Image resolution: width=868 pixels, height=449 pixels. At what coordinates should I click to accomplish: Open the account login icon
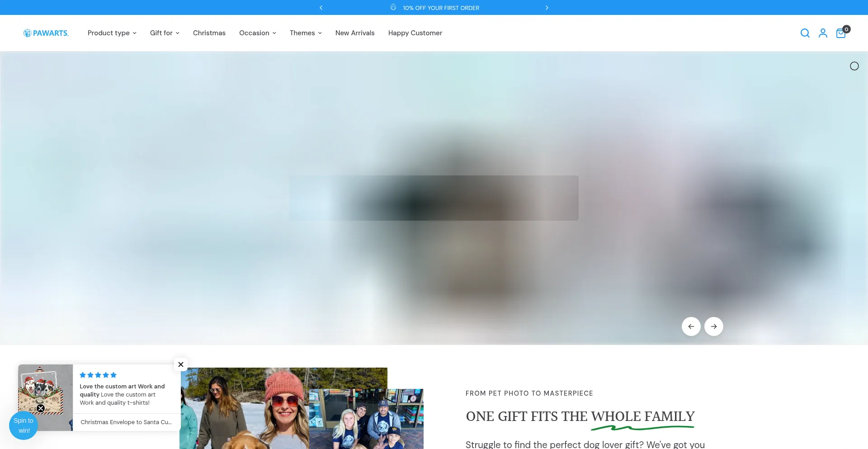[823, 33]
